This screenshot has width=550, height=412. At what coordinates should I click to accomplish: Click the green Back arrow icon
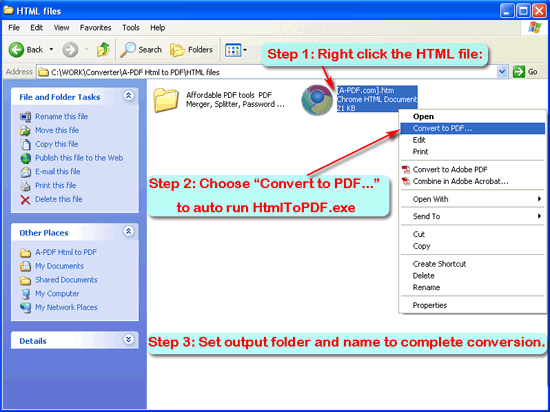[x=16, y=50]
